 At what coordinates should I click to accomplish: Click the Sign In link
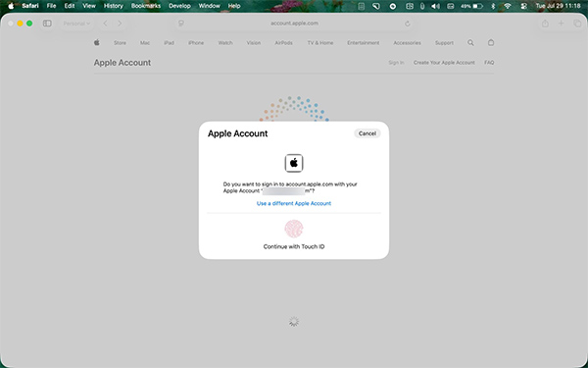coord(396,63)
